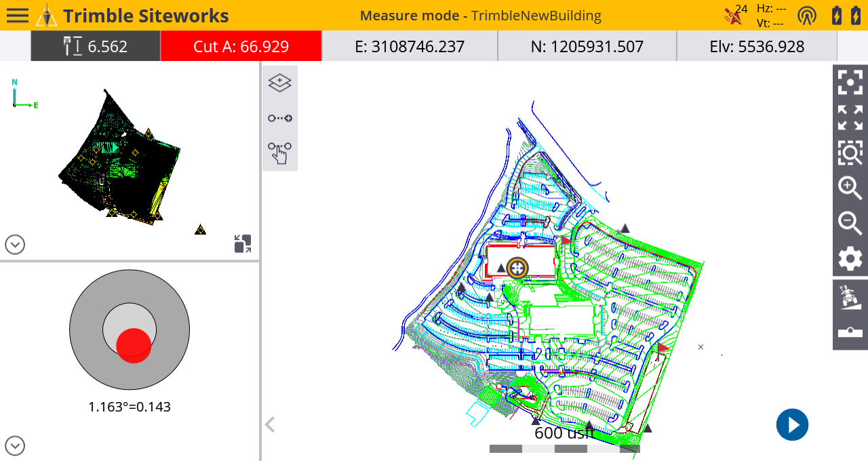868x461 pixels.
Task: Activate the tap-to-select line tool
Action: point(279,153)
